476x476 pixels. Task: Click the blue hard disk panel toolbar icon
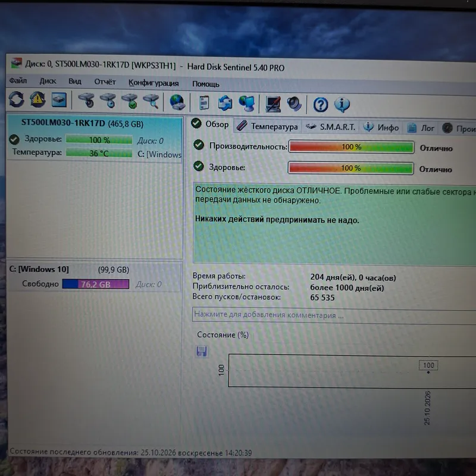(59, 100)
